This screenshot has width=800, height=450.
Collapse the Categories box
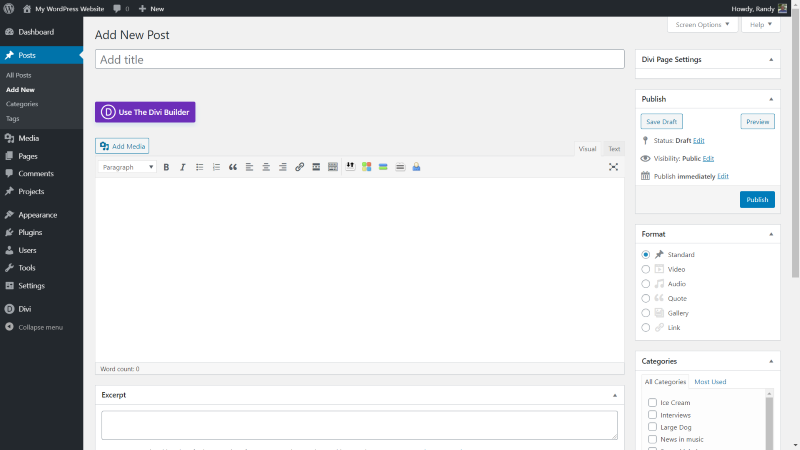pos(771,361)
